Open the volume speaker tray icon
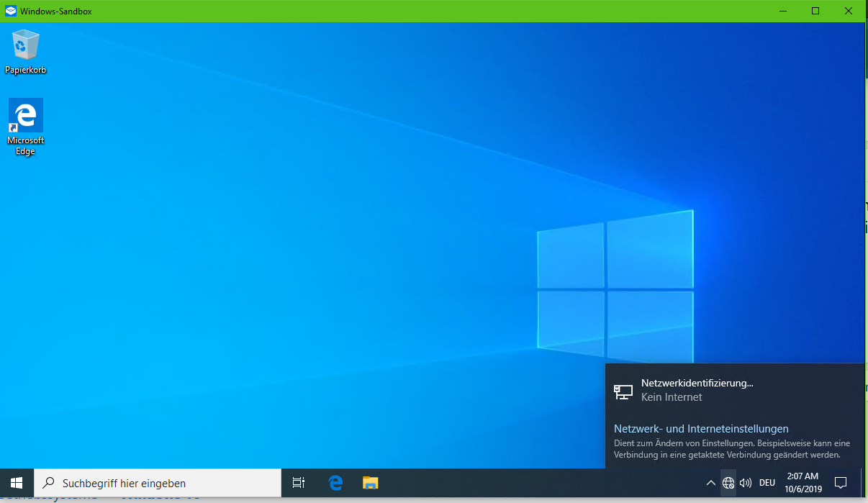 click(x=746, y=483)
